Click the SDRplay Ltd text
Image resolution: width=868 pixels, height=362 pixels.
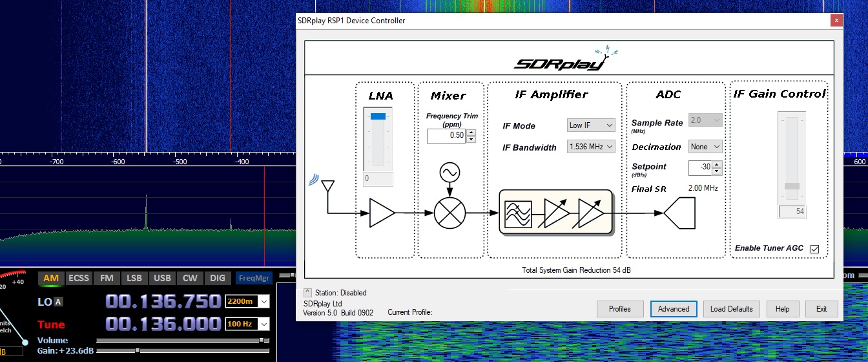322,304
